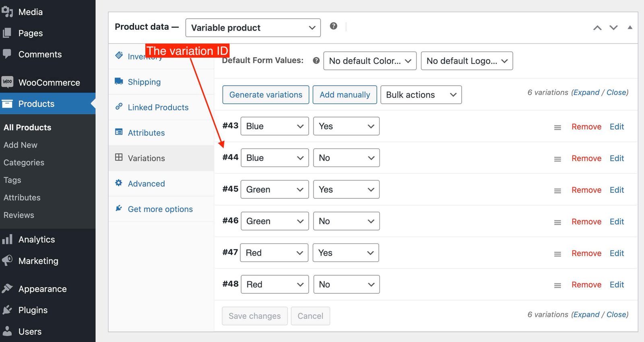The image size is (644, 342).
Task: Move Product data panel up
Action: (597, 28)
